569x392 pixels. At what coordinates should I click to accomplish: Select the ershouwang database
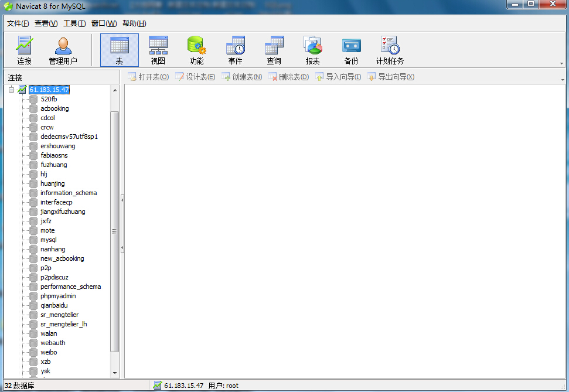(x=58, y=146)
